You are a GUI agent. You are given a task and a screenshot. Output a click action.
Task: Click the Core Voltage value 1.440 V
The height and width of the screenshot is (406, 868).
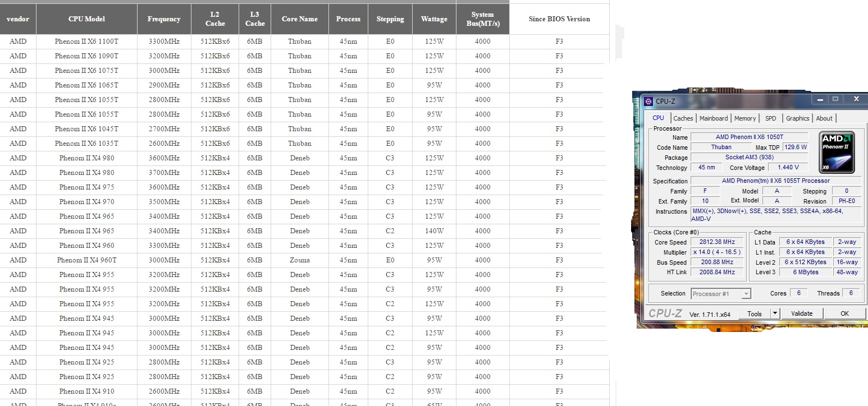click(788, 167)
